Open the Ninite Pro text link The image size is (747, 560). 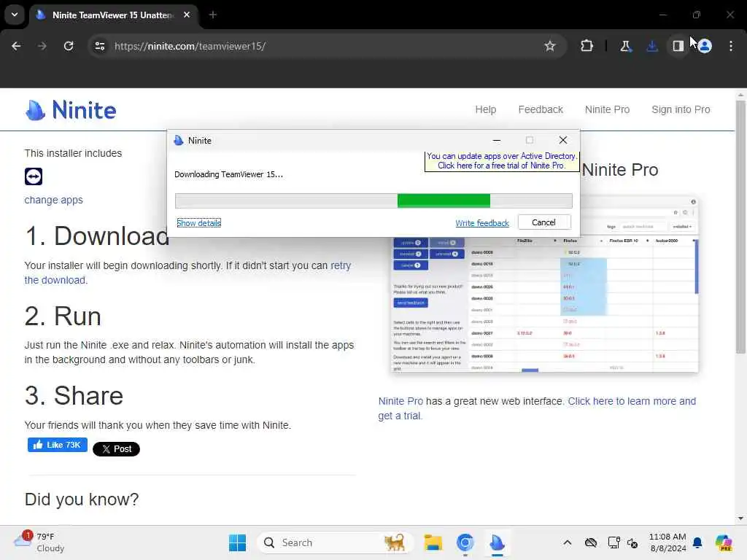pos(400,401)
